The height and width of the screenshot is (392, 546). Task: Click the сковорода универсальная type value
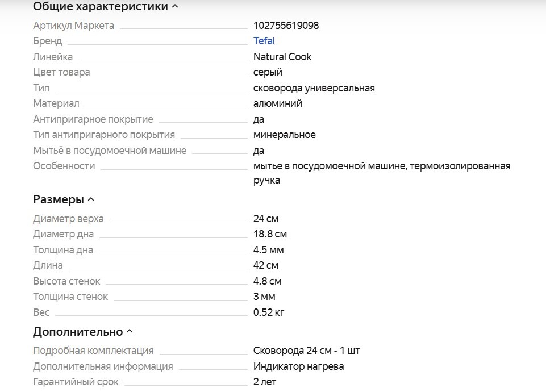[x=314, y=88]
